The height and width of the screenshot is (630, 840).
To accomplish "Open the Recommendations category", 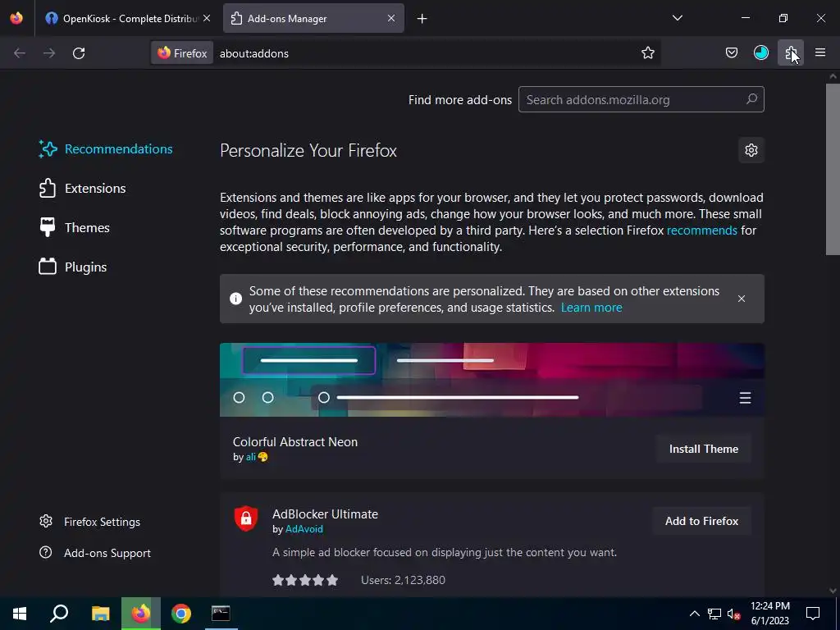I will 106,149.
